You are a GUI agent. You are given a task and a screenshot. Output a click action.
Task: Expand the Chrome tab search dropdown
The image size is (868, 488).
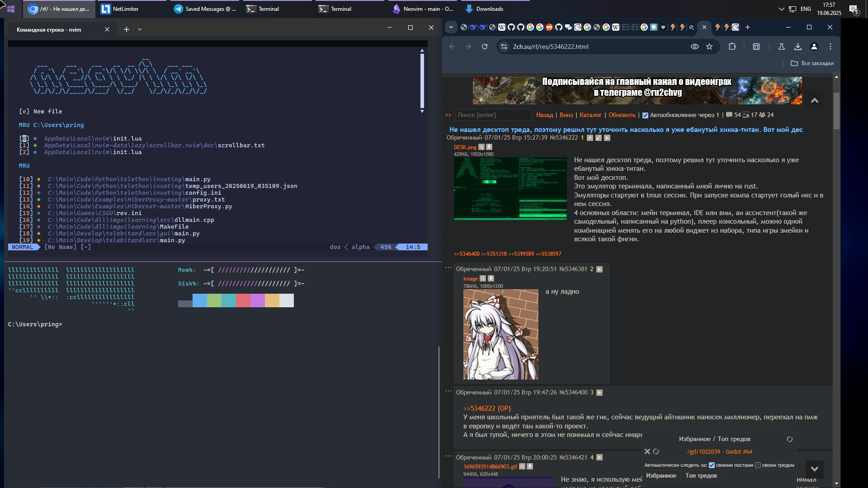pos(451,27)
